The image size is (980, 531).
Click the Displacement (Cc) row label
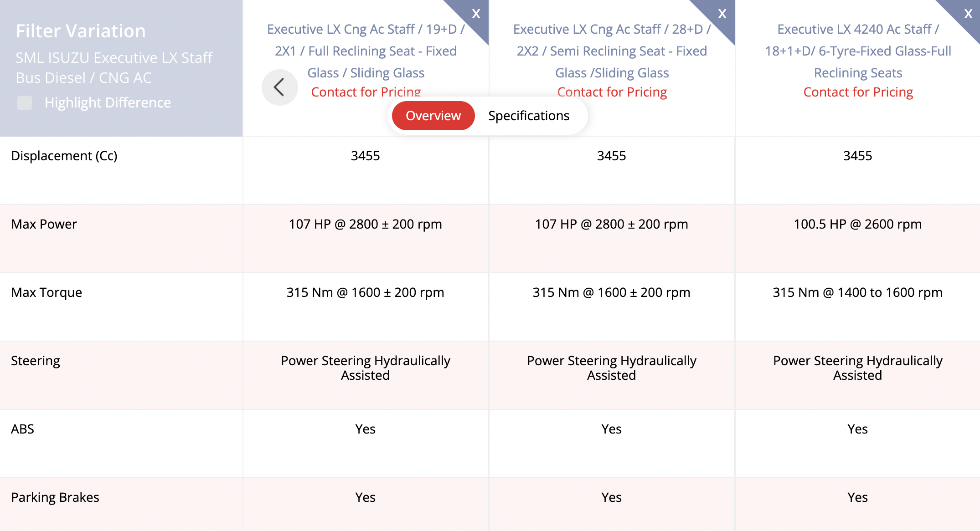pos(64,156)
